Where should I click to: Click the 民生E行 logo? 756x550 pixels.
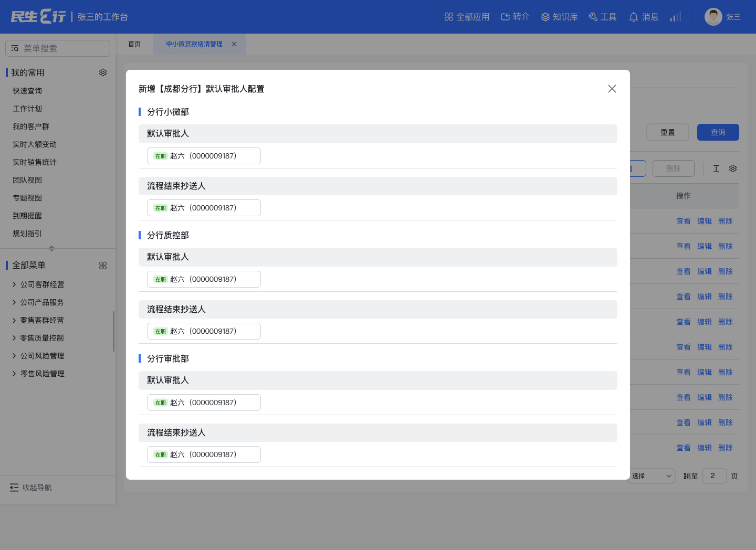38,17
